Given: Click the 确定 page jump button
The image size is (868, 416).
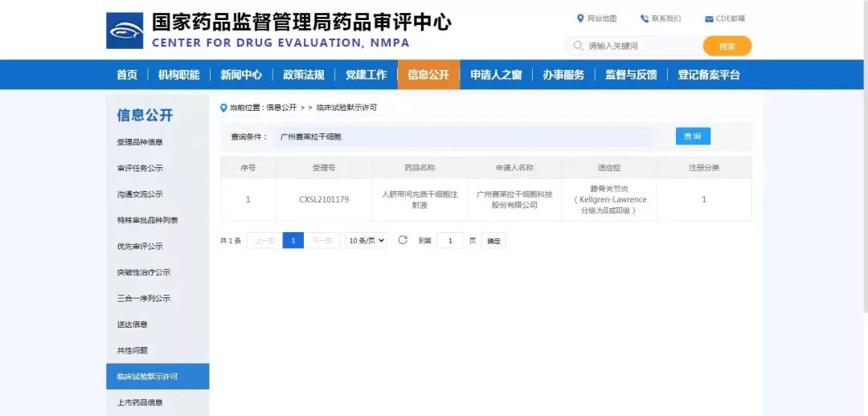Looking at the screenshot, I should (x=493, y=241).
